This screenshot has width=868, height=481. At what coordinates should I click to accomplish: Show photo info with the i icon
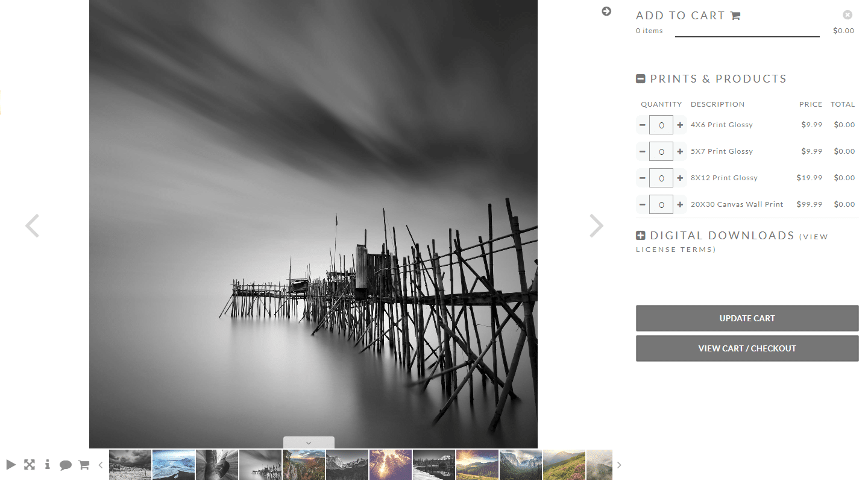click(x=47, y=464)
